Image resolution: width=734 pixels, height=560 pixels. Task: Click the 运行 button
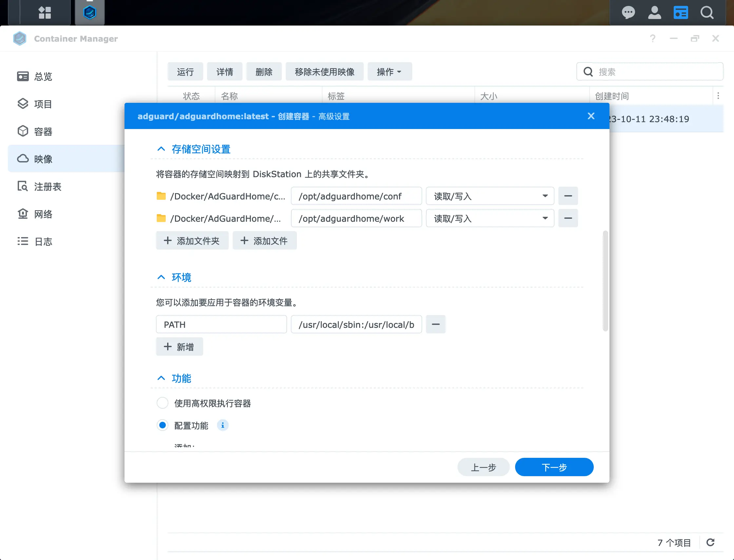[x=185, y=72]
